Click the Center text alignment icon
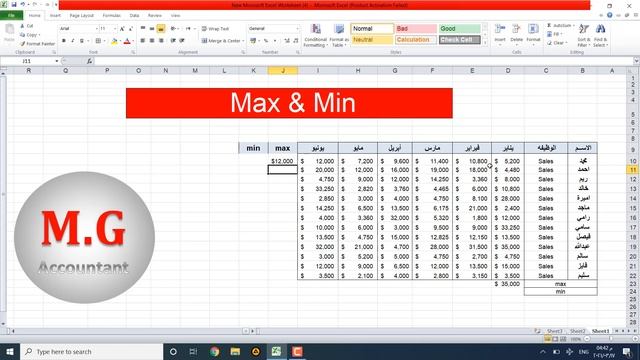Screen dimensions: 640x360 (152, 41)
